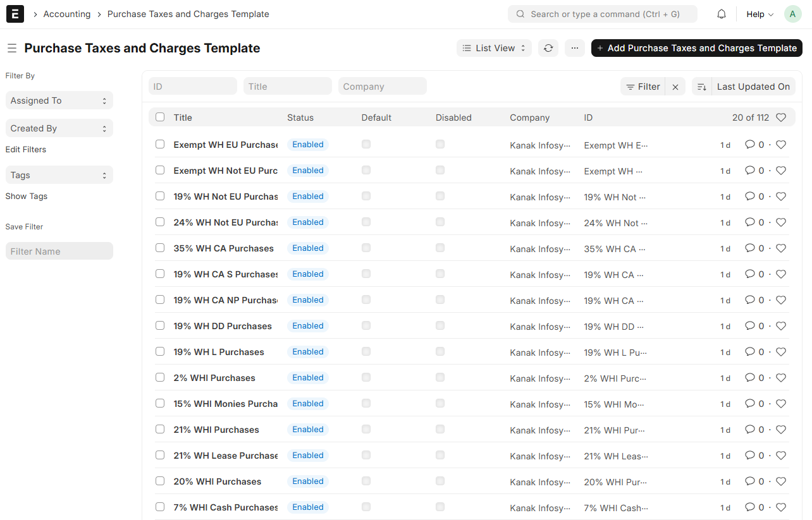Open comments for 21% WHI Purchases

pos(754,430)
